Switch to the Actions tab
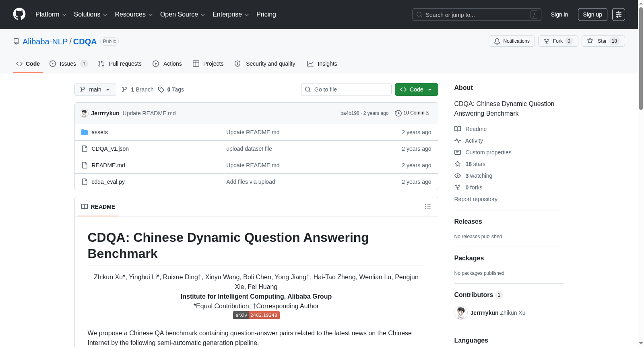The image size is (644, 347). point(167,64)
